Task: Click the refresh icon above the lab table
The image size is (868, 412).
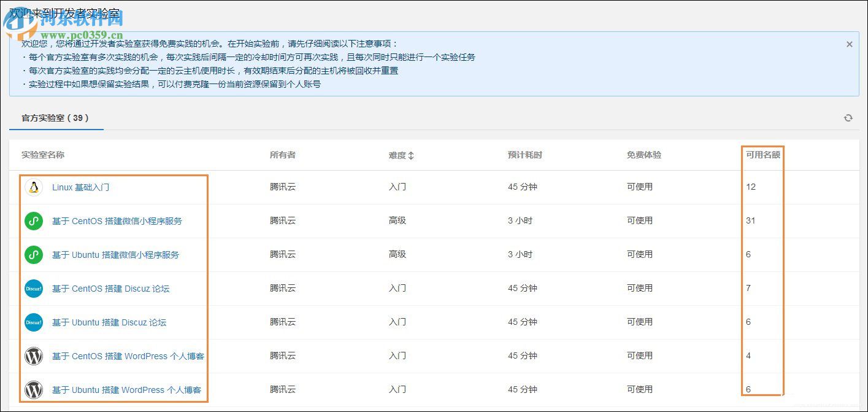Action: (x=848, y=118)
